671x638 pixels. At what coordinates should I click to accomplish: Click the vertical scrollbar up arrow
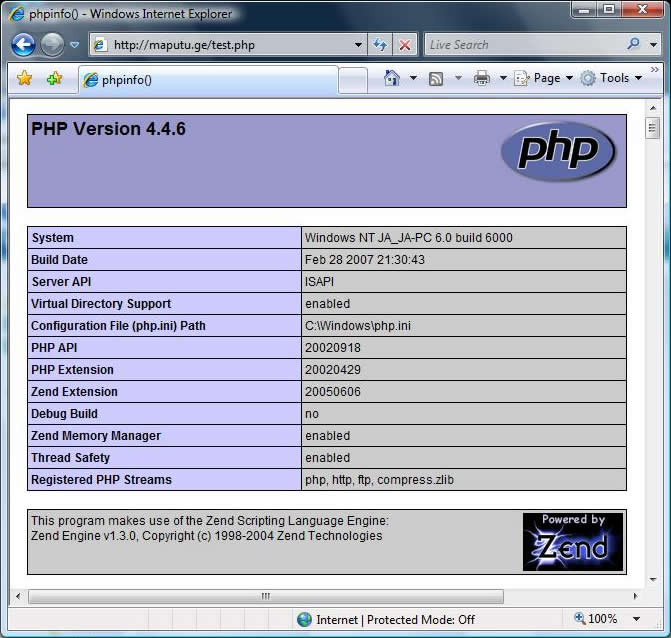pyautogui.click(x=653, y=107)
